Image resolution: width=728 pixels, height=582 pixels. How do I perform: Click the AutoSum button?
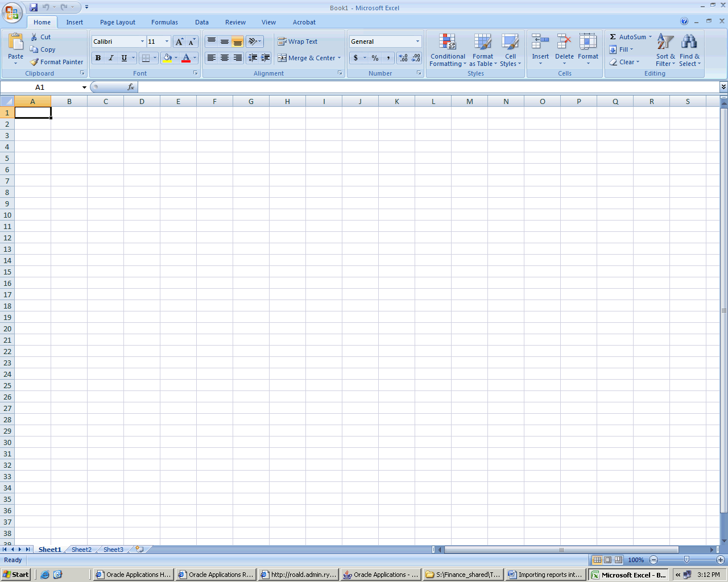pyautogui.click(x=630, y=37)
